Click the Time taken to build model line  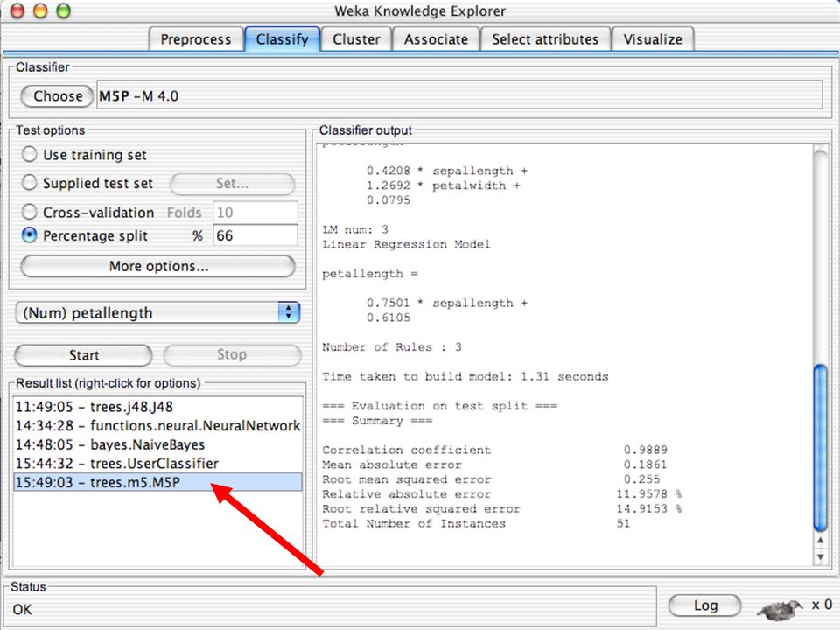[x=465, y=376]
